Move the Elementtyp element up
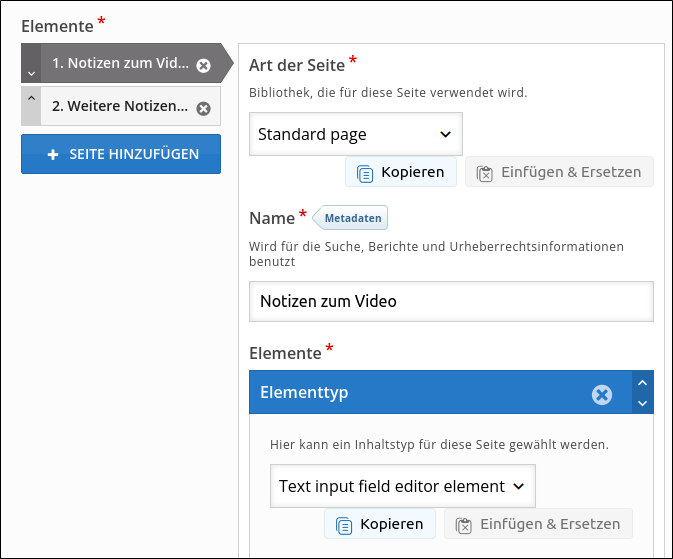This screenshot has height=559, width=673. (x=643, y=383)
